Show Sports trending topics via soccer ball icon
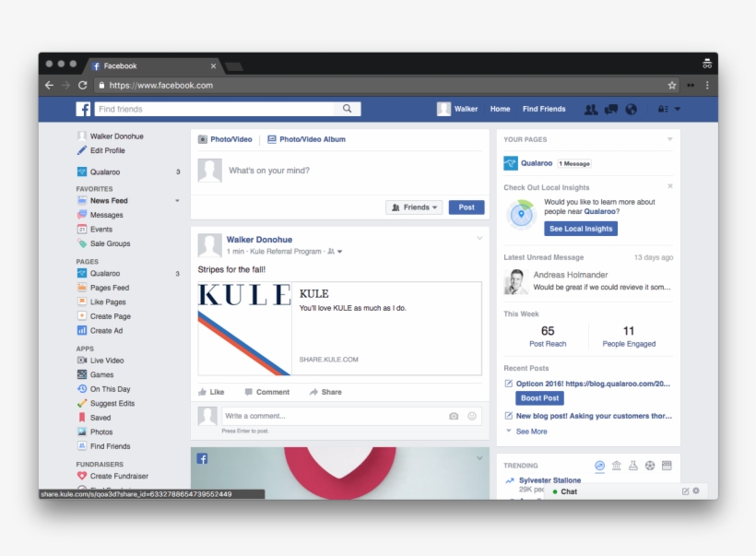The height and width of the screenshot is (556, 756). point(649,466)
